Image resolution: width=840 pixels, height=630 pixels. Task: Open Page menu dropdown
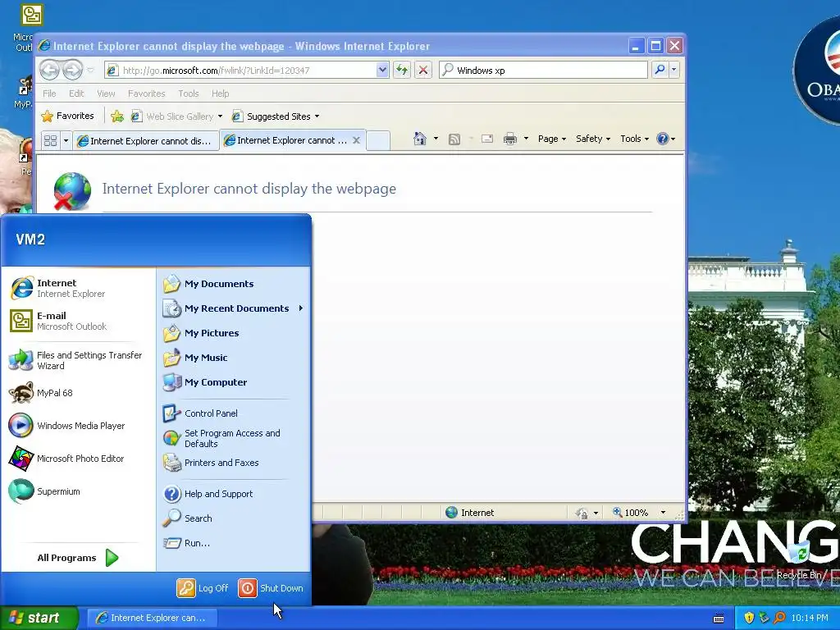click(552, 139)
